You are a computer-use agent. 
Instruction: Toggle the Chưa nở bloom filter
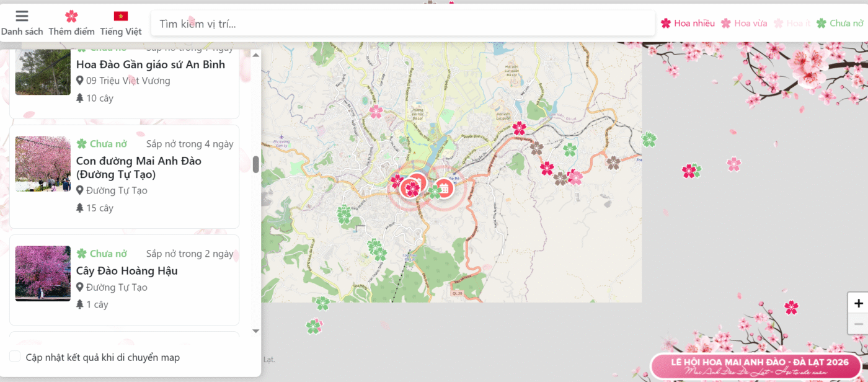pos(839,24)
